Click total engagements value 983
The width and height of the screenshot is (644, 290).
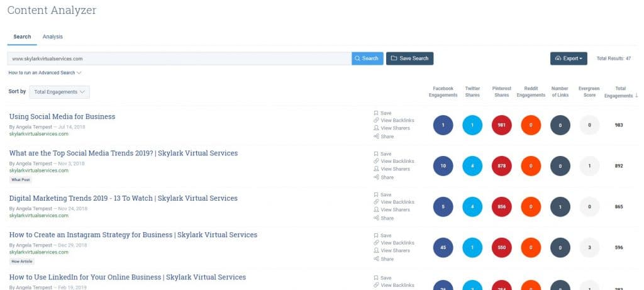coord(619,125)
